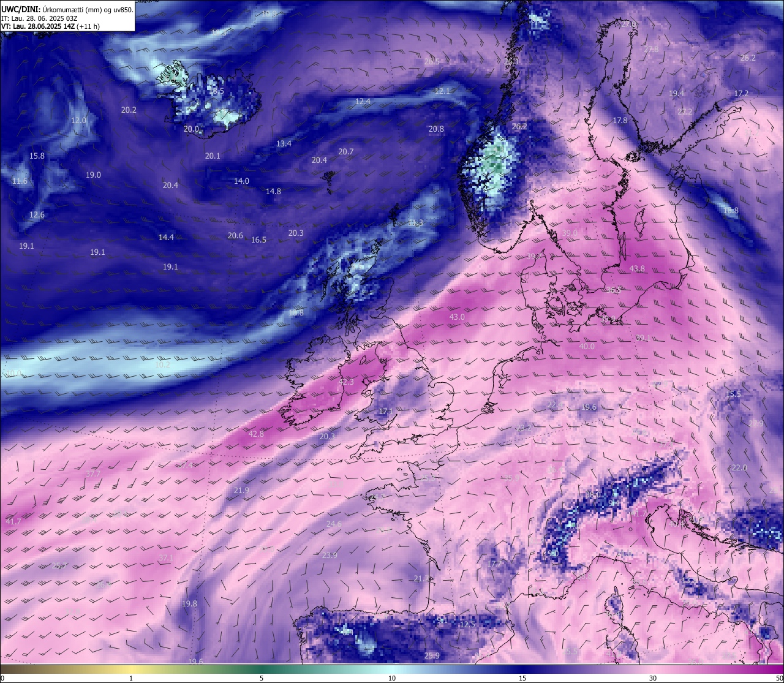Click the map value 17.8
Viewport: 784px width, 683px height.
click(620, 121)
